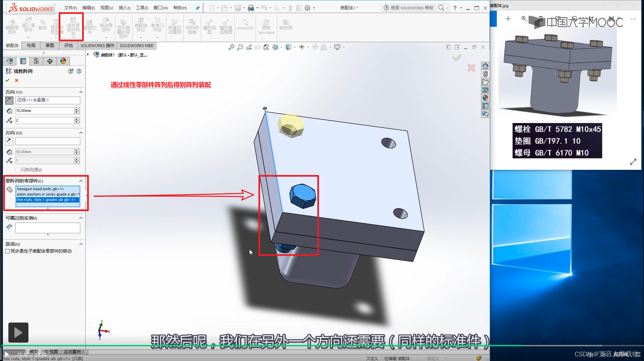Accept the linear pattern with green checkmark
Viewport: 644px width, 361px height.
[x=7, y=81]
